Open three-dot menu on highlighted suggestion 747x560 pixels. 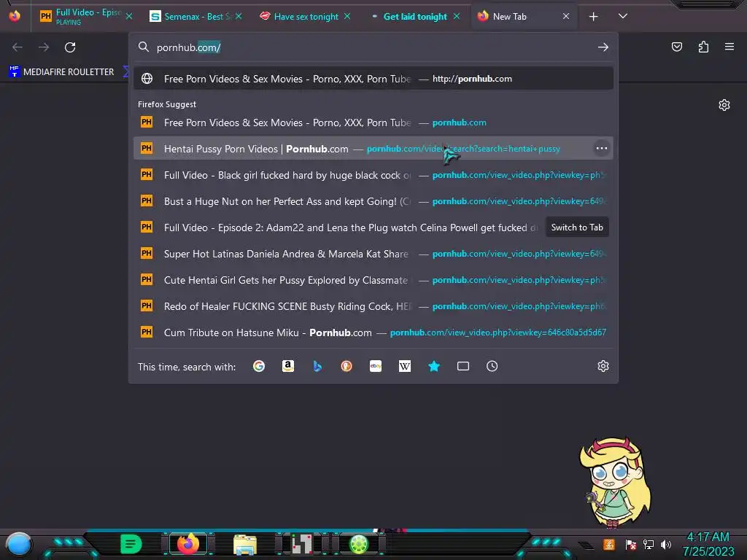(x=602, y=149)
